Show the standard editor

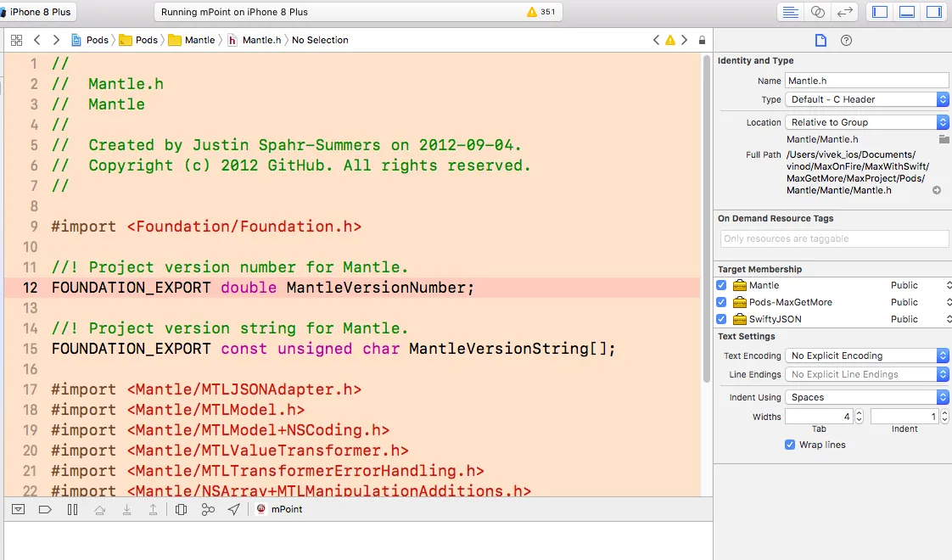click(x=790, y=12)
